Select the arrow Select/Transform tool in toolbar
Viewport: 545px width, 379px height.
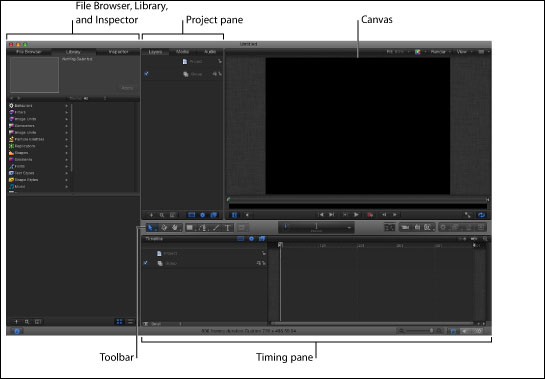pyautogui.click(x=151, y=228)
